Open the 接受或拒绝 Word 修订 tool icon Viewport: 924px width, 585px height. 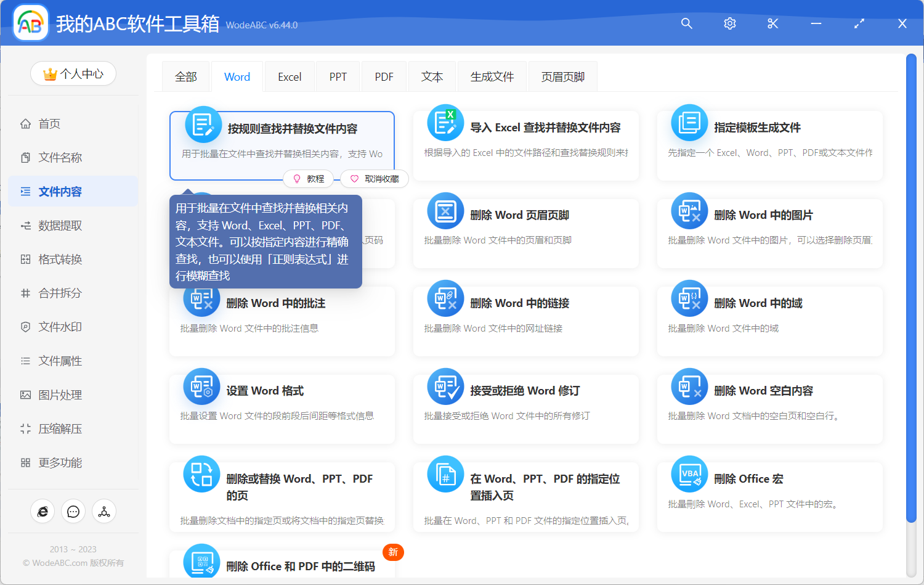445,386
